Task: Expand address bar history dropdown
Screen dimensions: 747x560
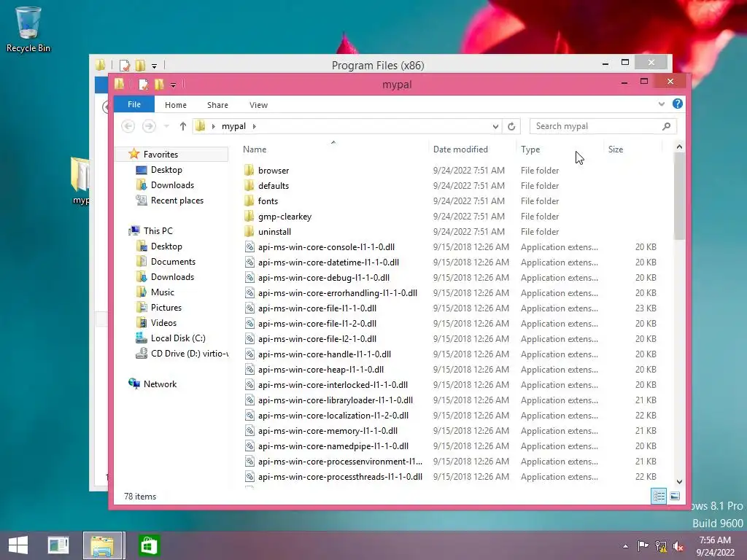Action: (x=495, y=126)
